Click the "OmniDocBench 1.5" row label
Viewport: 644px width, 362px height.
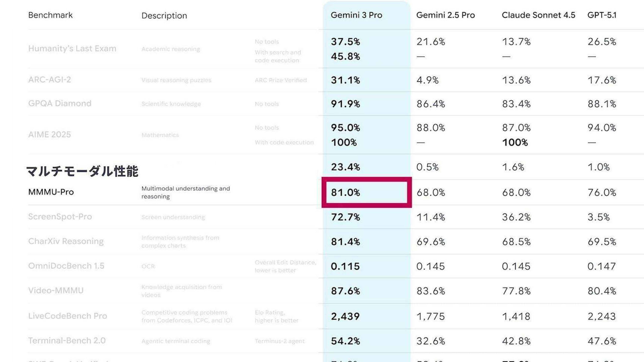66,266
